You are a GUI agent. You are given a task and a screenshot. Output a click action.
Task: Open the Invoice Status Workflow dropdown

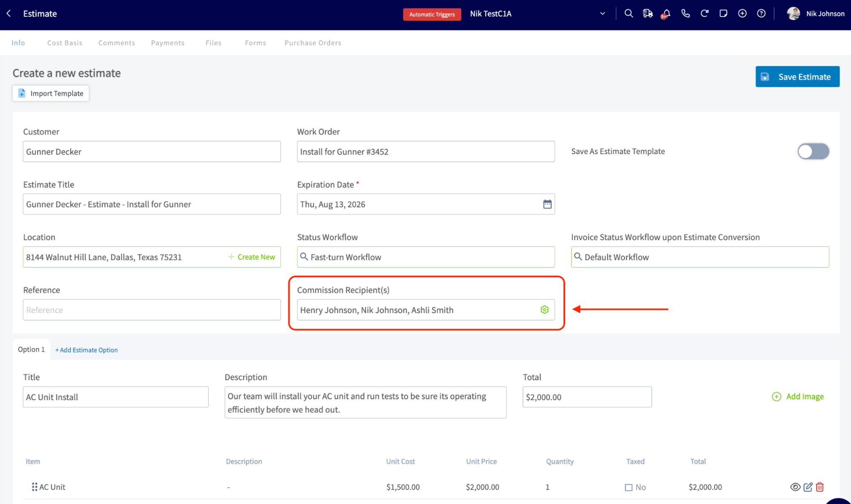pos(700,257)
